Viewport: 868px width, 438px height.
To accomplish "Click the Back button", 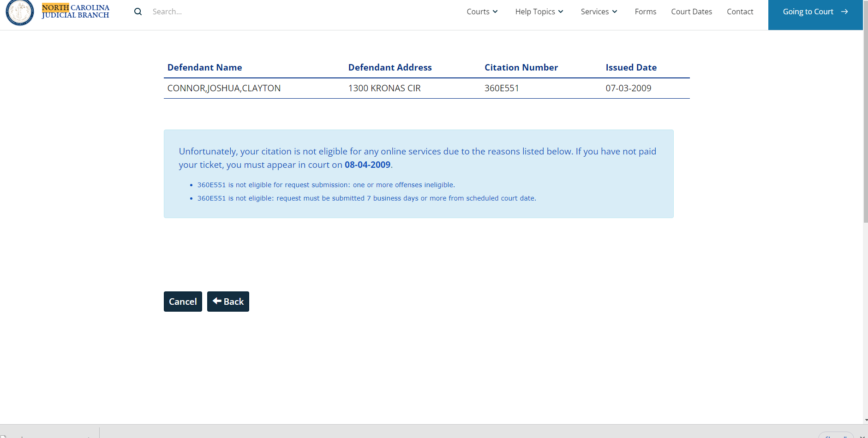I will click(x=228, y=302).
